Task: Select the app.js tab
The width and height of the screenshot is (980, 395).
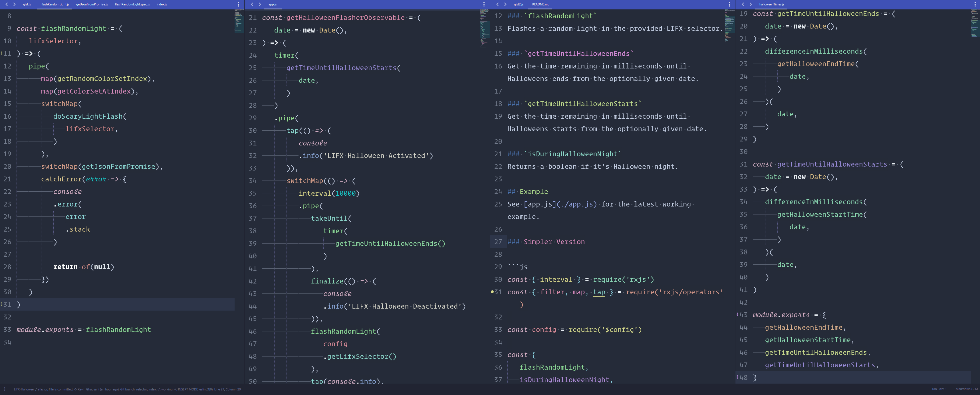Action: point(272,4)
